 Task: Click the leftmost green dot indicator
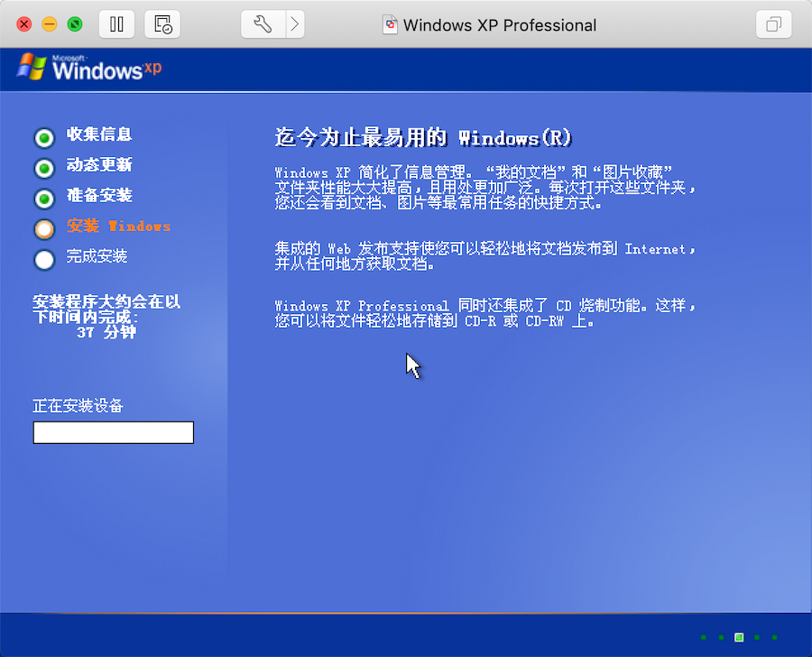[x=703, y=636]
